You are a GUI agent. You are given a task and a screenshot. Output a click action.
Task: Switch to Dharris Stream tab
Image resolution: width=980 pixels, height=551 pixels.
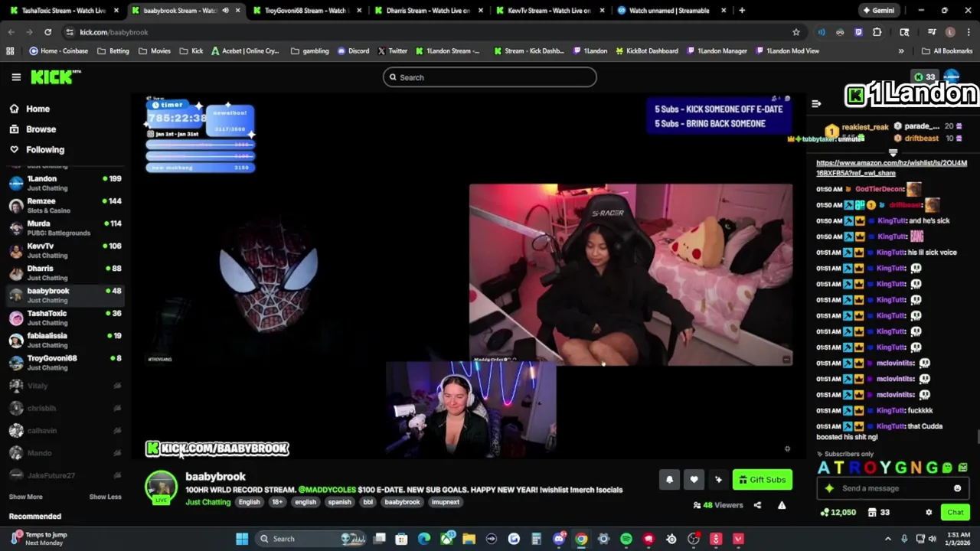(428, 11)
